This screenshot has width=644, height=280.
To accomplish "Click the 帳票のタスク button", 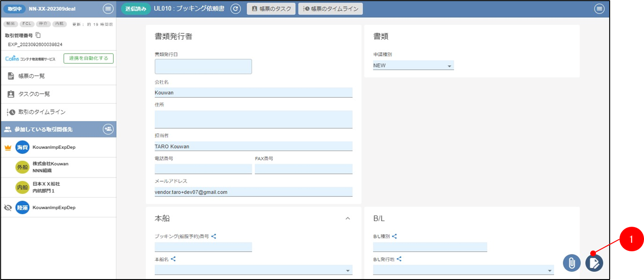I will click(271, 9).
